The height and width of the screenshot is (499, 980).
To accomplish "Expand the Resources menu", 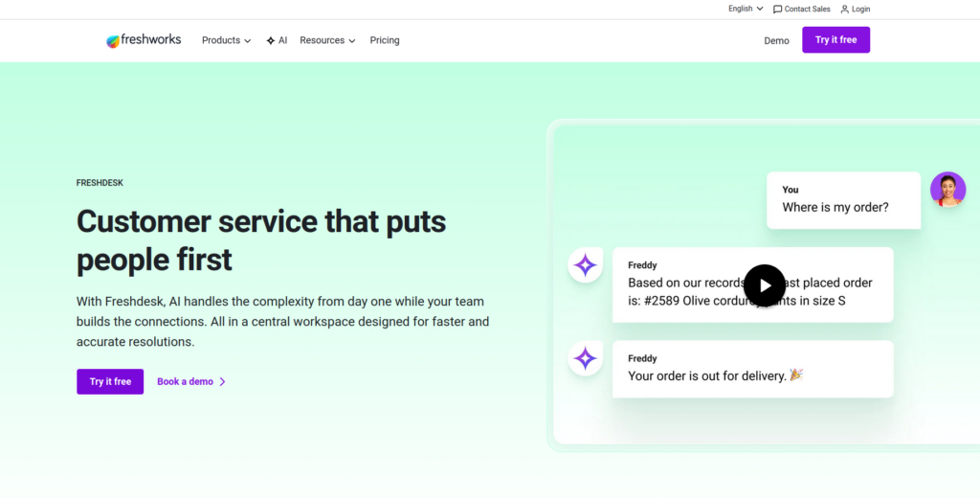I will pos(327,40).
